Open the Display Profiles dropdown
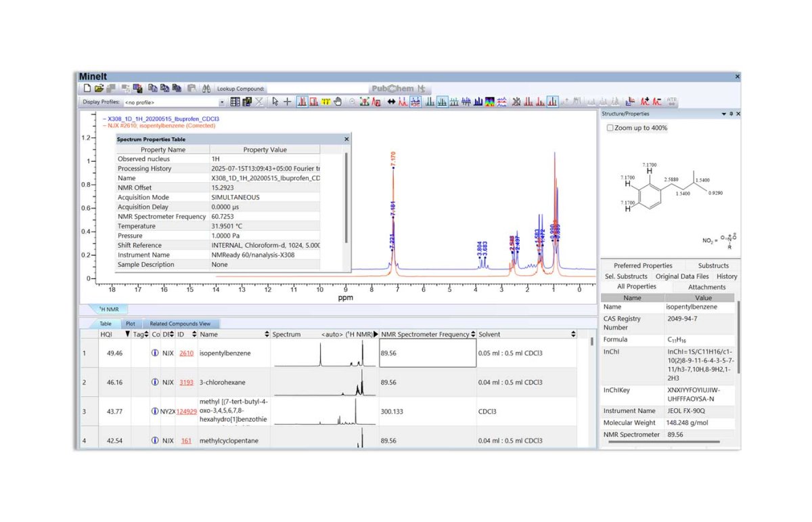This screenshot has width=812, height=522. coord(222,102)
